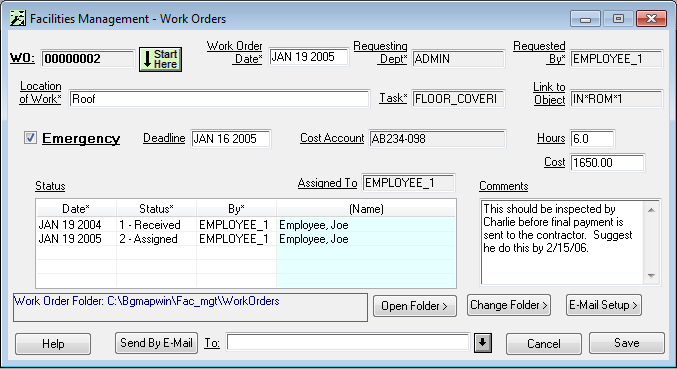Click the WO number field
This screenshot has height=369, width=677.
88,59
